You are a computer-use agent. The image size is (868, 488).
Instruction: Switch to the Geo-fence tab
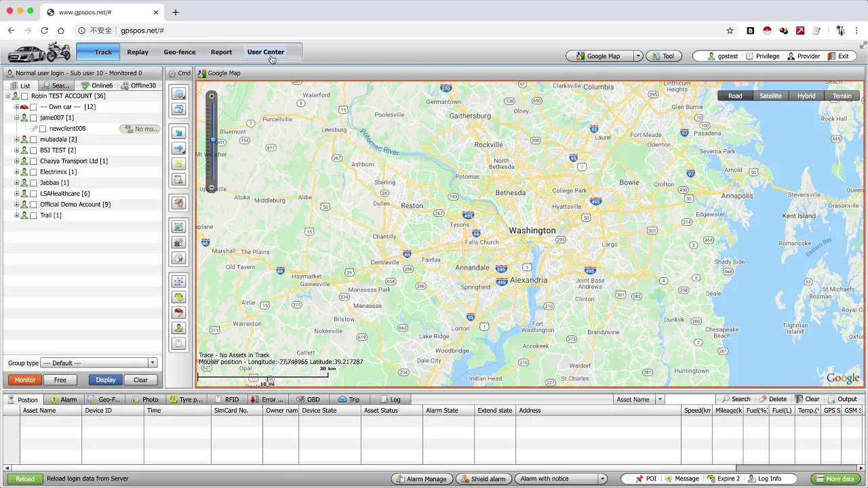(x=180, y=52)
